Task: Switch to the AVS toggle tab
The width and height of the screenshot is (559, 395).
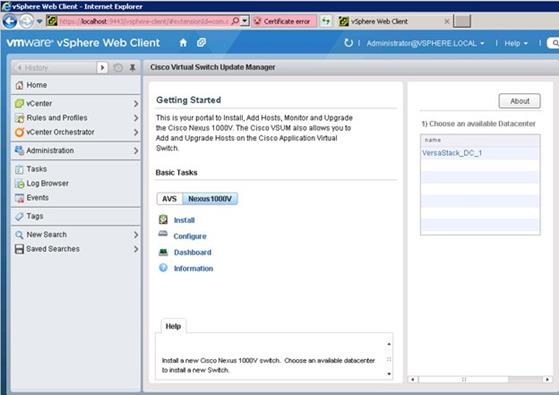Action: click(169, 199)
